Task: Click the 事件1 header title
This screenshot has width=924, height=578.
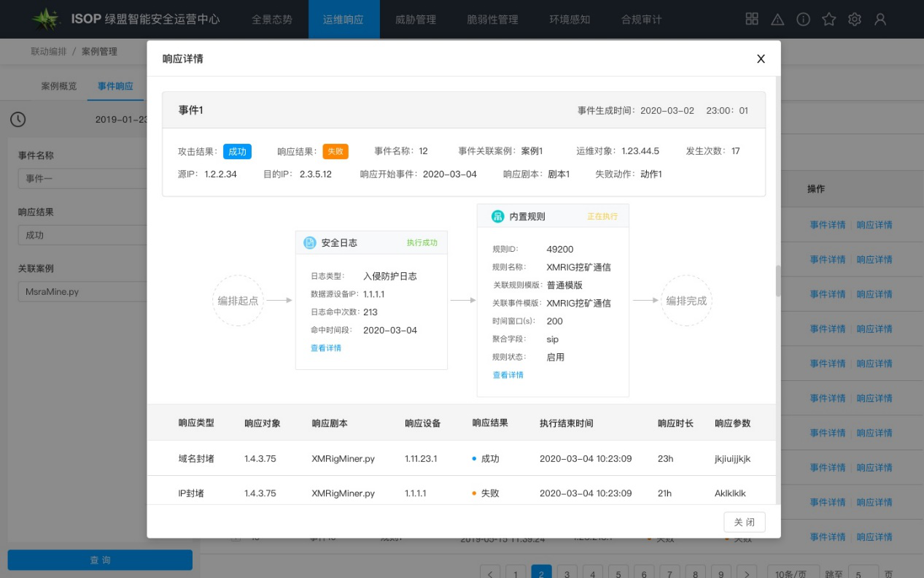Action: [x=191, y=110]
